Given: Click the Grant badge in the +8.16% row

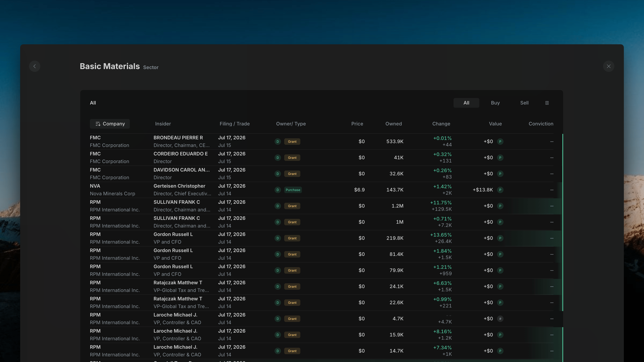Looking at the screenshot, I should (292, 335).
